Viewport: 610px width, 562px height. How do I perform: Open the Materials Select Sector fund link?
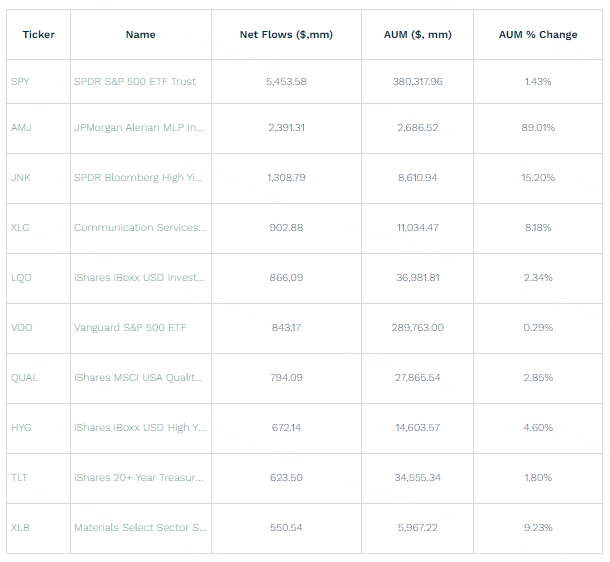click(x=140, y=528)
